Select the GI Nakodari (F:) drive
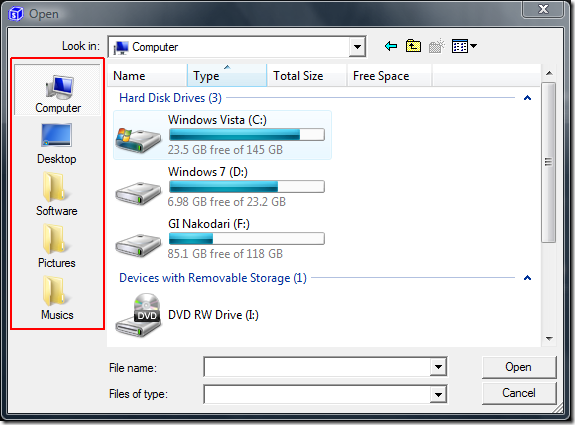The height and width of the screenshot is (425, 575). (x=220, y=239)
